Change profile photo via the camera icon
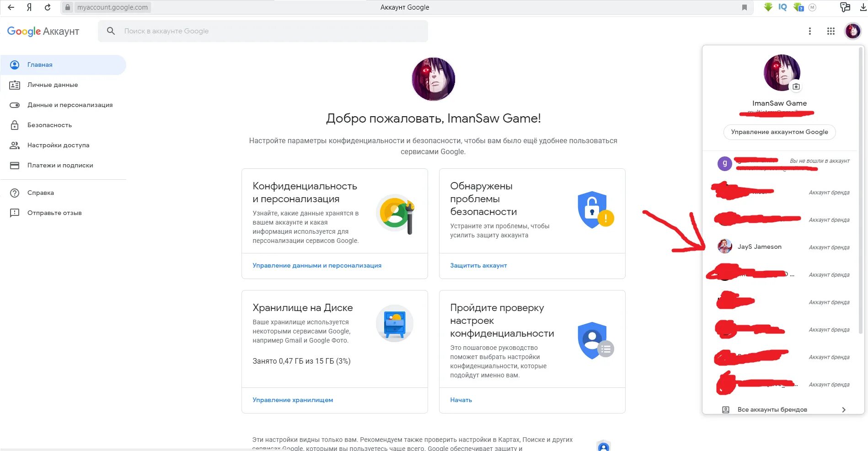 (x=796, y=86)
